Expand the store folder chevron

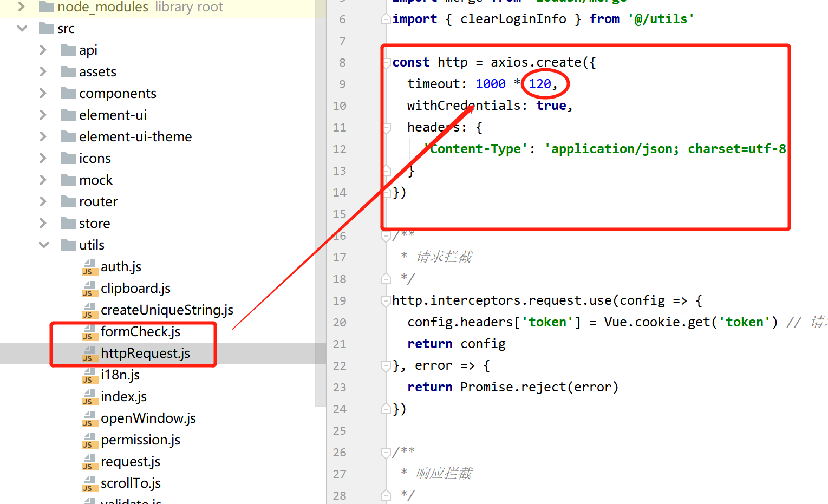coord(43,223)
